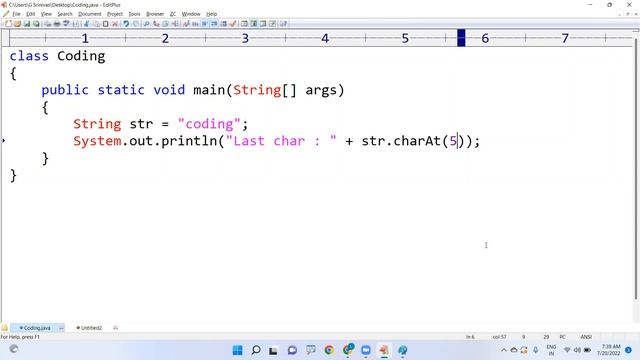Click the EditPlus taskbar icon
Image resolution: width=640 pixels, height=360 pixels.
(384, 350)
